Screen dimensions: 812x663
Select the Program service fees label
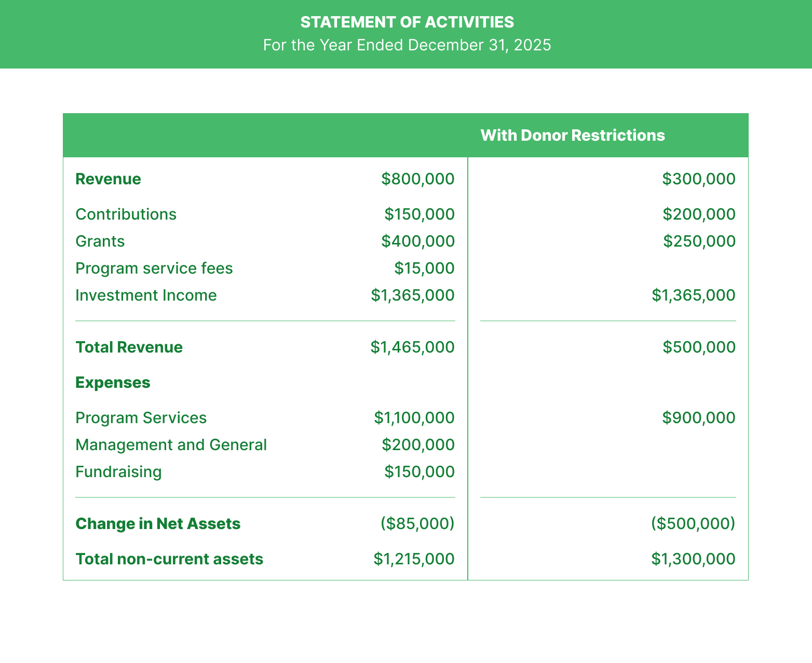coord(154,268)
